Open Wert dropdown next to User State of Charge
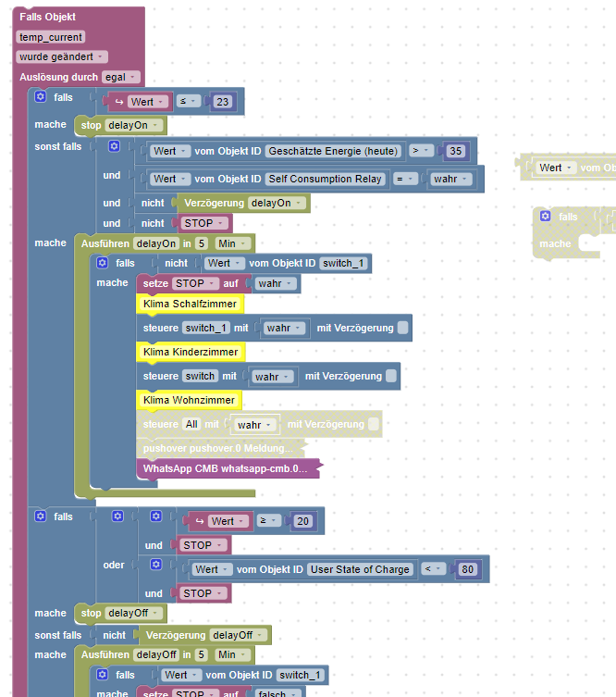This screenshot has height=697, width=616. [x=213, y=569]
